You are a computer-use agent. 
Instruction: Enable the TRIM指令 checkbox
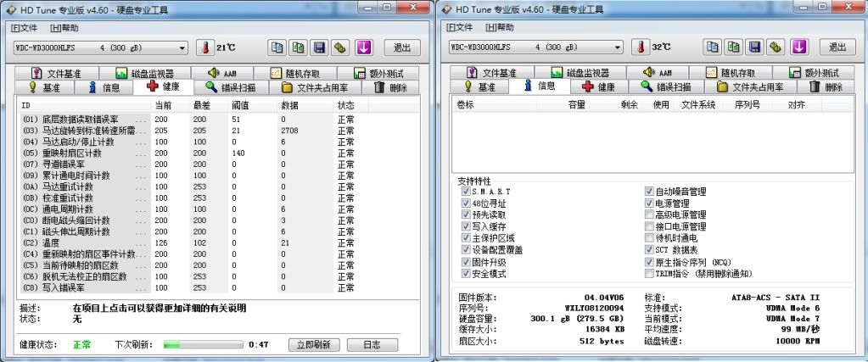pos(650,275)
